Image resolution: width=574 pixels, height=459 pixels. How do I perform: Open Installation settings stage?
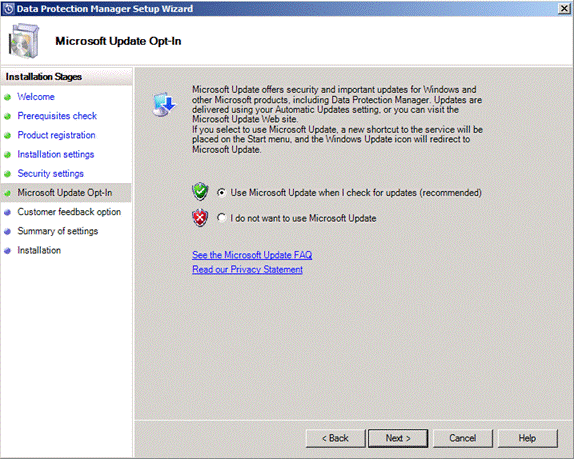click(x=56, y=154)
